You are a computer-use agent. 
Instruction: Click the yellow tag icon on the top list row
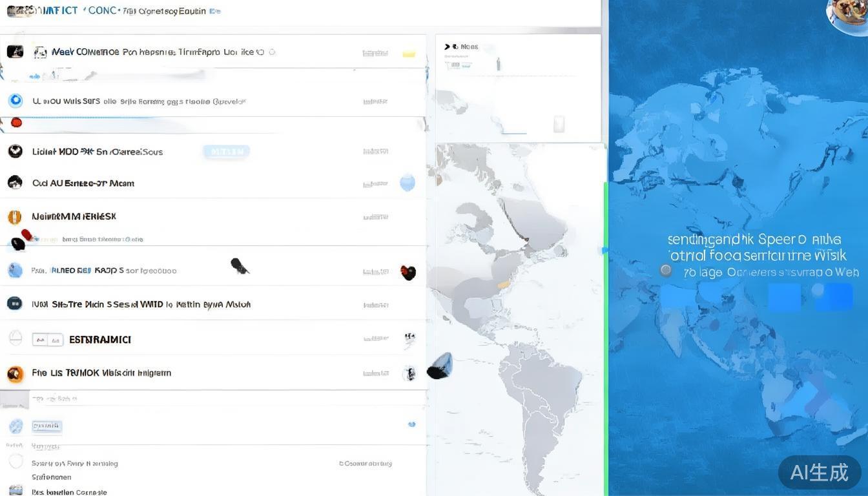coord(408,53)
